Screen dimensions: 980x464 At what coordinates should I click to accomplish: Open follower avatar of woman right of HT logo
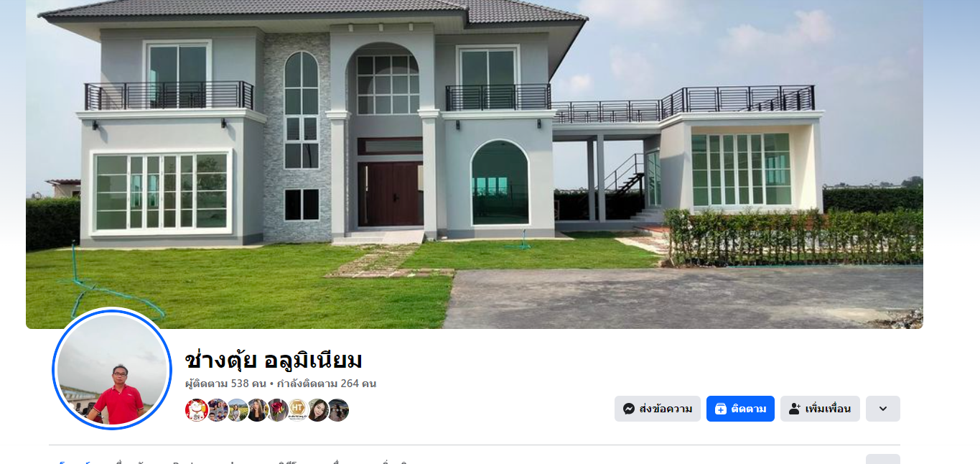pos(317,410)
